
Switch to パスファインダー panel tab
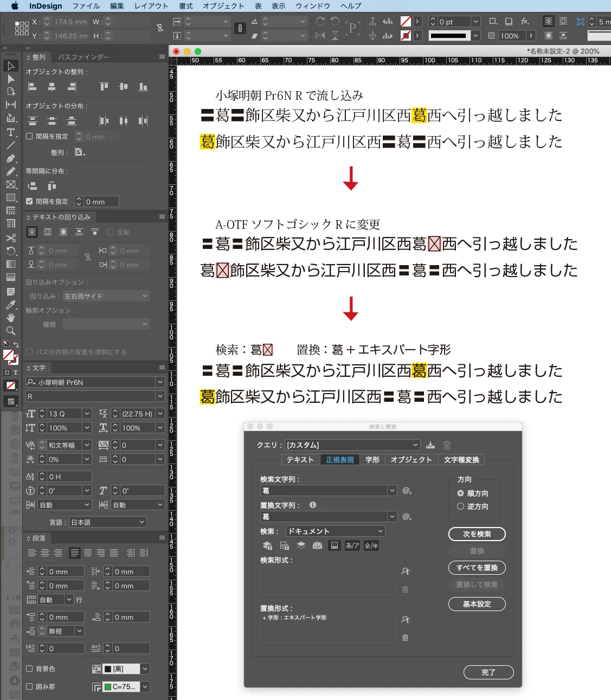[83, 57]
